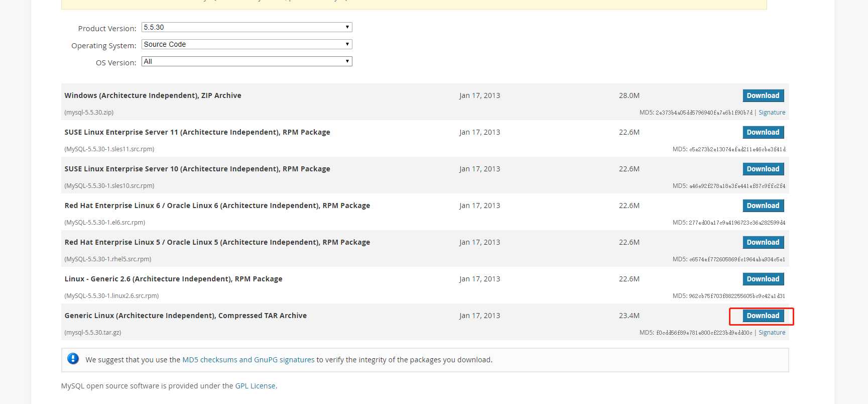Viewport: 868px width, 404px height.
Task: Click the 28.0M size of Windows ZIP
Action: [x=629, y=95]
